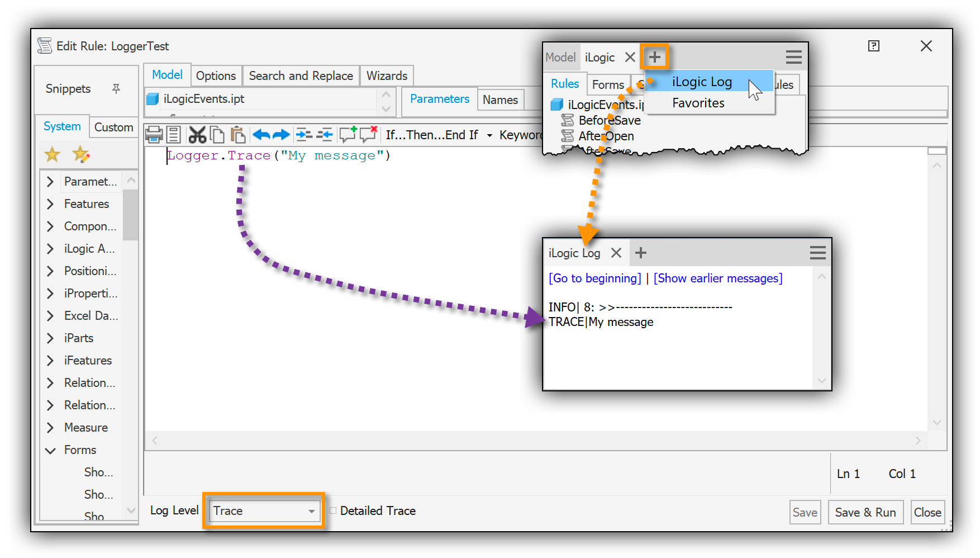
Task: Switch to the Model tab
Action: pyautogui.click(x=167, y=75)
